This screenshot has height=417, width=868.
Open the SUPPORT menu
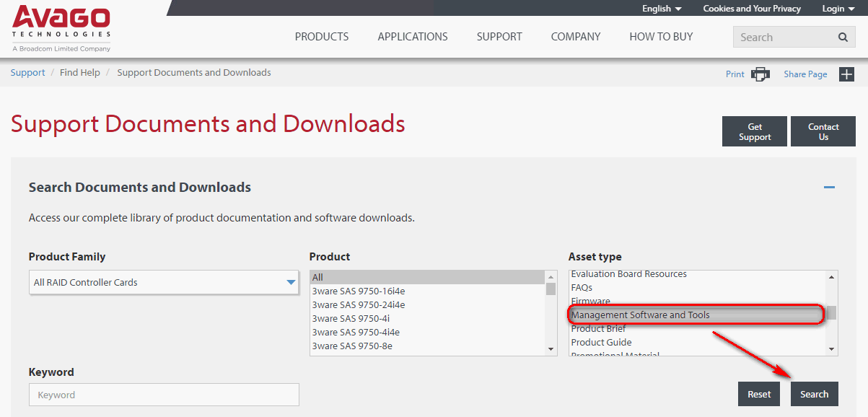[499, 37]
